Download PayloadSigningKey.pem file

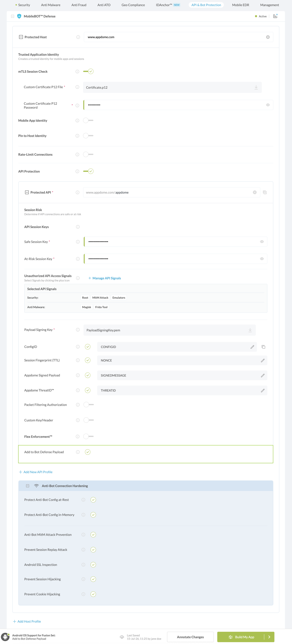[250, 330]
